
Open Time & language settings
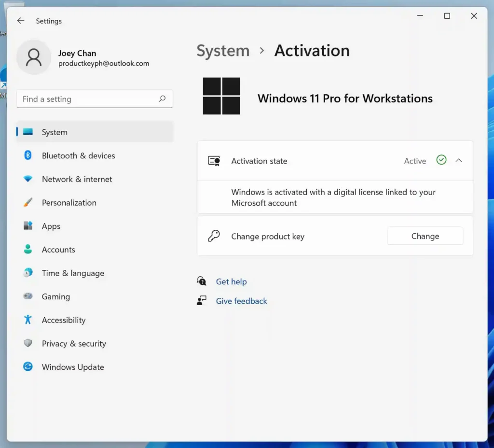tap(95, 273)
